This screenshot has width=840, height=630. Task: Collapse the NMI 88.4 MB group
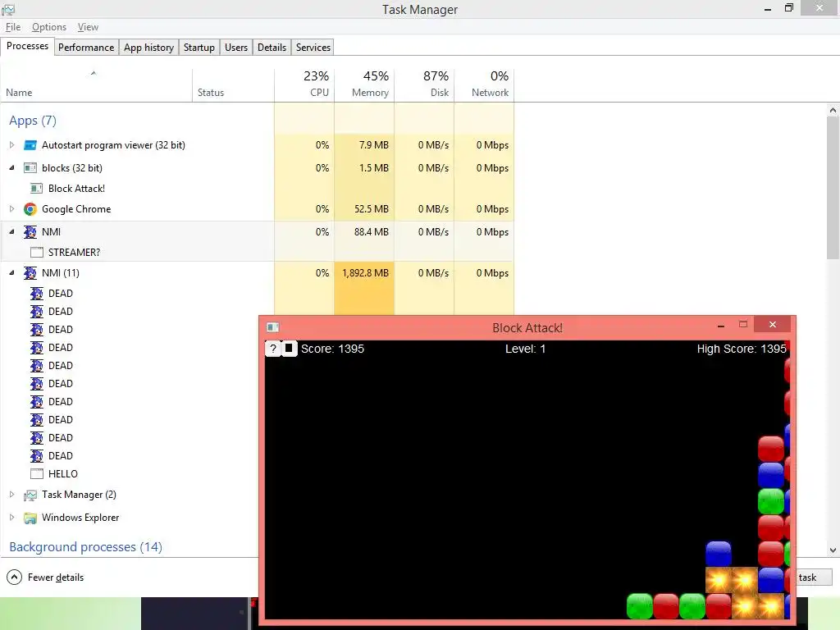tap(11, 232)
